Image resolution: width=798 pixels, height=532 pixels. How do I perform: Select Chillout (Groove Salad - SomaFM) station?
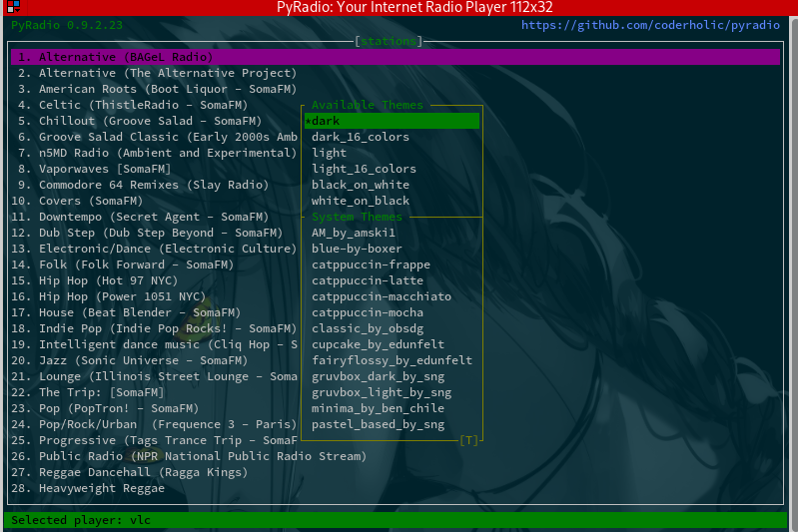(x=140, y=121)
